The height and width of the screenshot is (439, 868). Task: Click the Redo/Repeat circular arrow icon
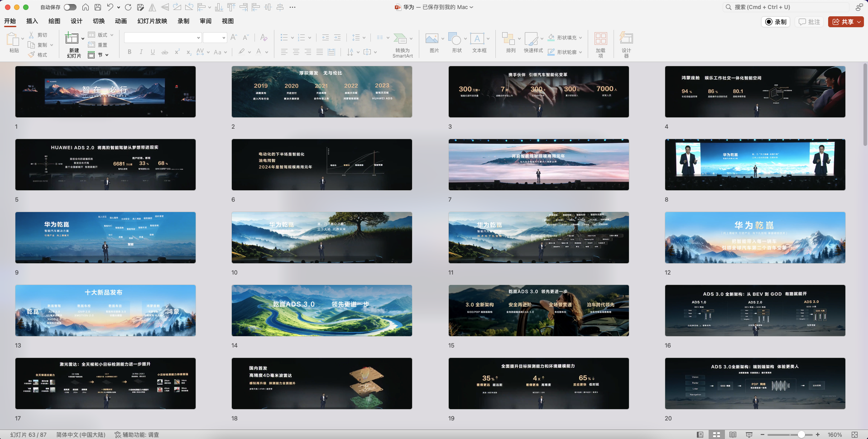(x=128, y=7)
